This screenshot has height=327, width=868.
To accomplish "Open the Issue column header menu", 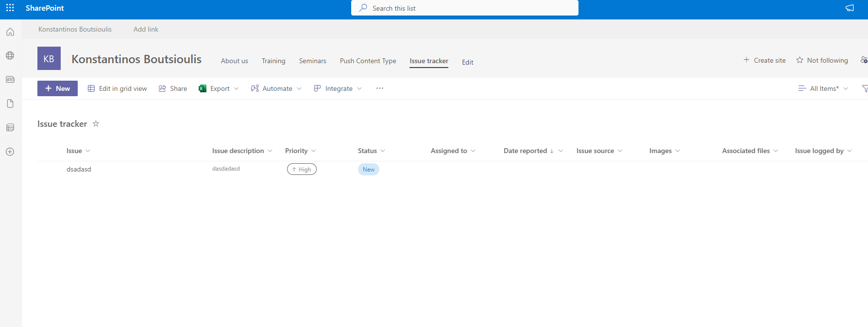I will pyautogui.click(x=78, y=151).
